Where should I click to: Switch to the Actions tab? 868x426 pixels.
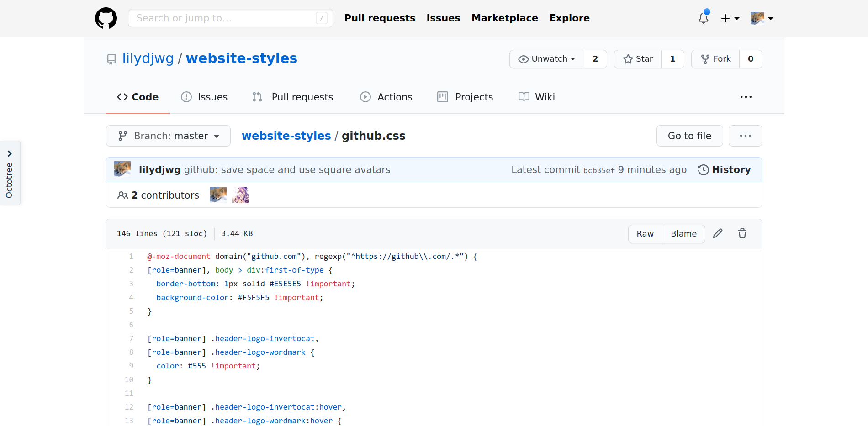click(386, 97)
